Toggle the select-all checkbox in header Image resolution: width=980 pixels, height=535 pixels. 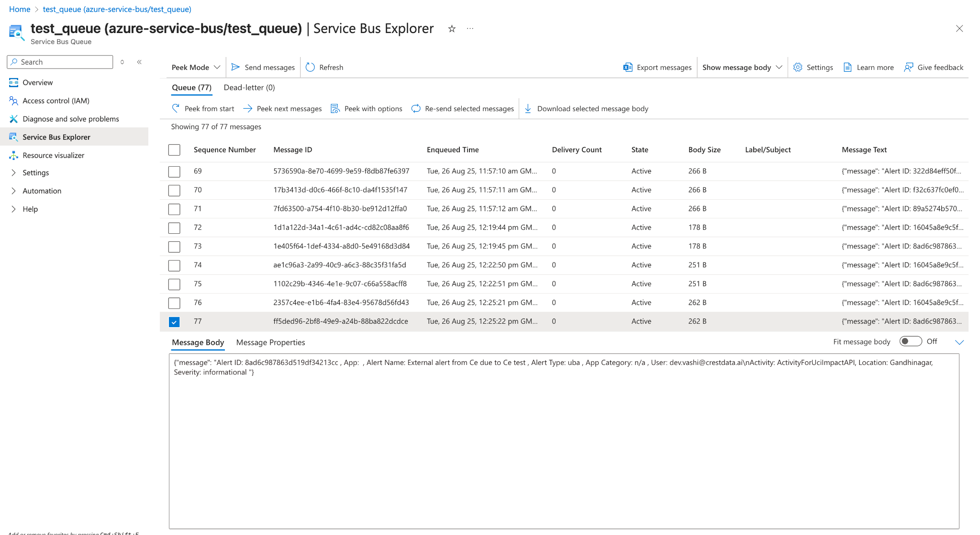point(174,150)
